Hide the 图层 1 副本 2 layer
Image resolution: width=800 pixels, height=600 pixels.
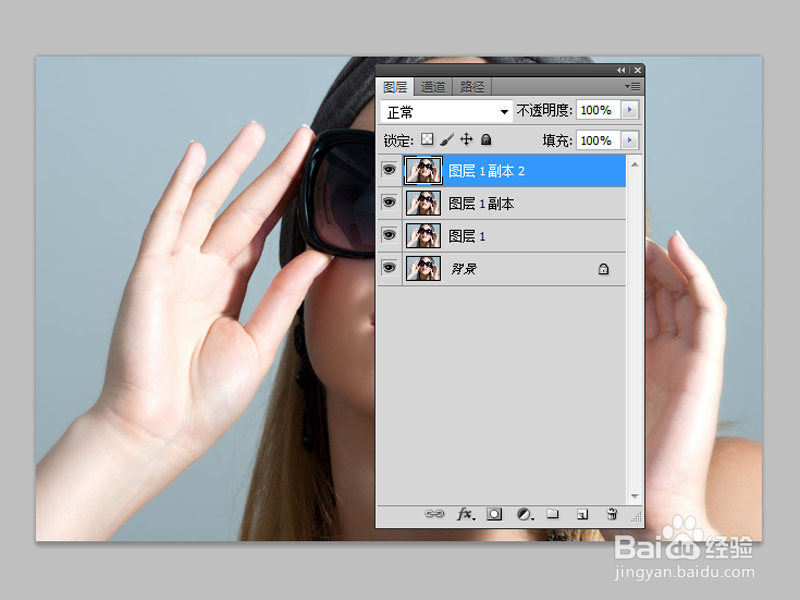389,169
